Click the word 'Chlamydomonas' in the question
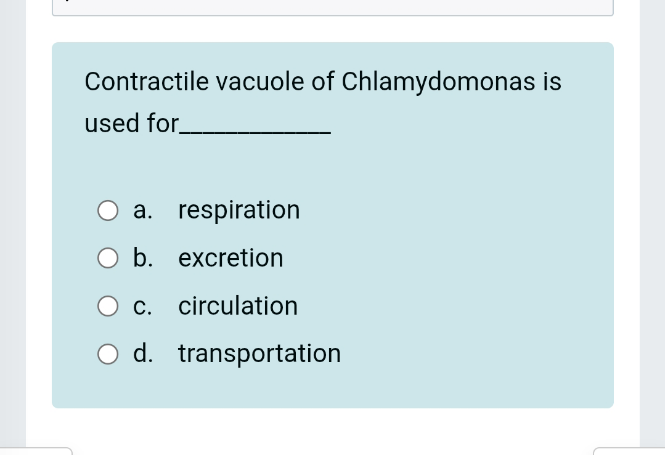 pos(438,82)
